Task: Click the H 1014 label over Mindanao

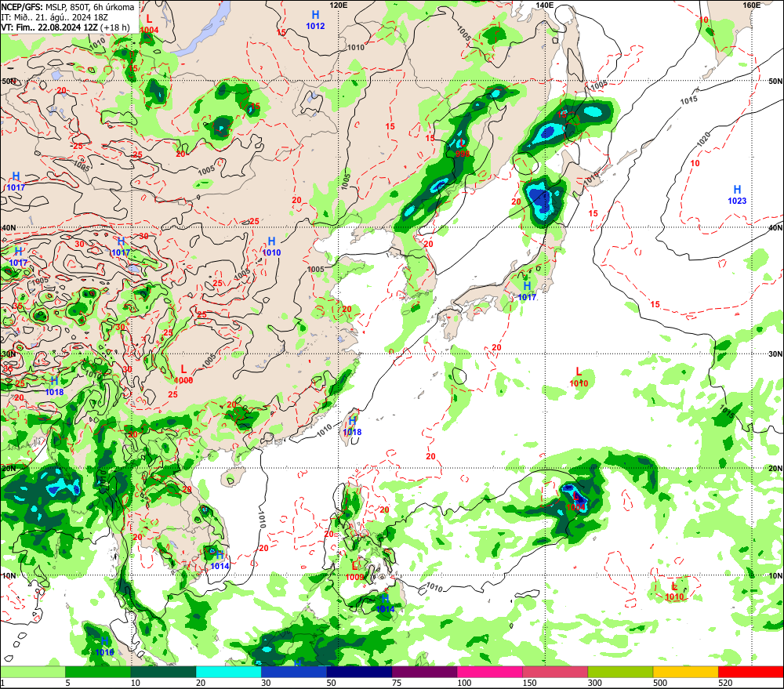Action: (x=385, y=604)
